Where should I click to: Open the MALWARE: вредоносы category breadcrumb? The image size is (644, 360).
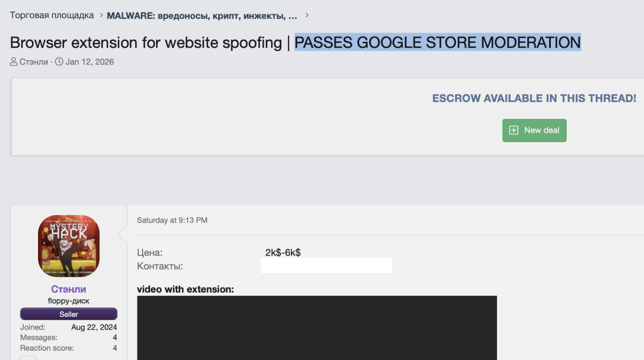pyautogui.click(x=202, y=14)
